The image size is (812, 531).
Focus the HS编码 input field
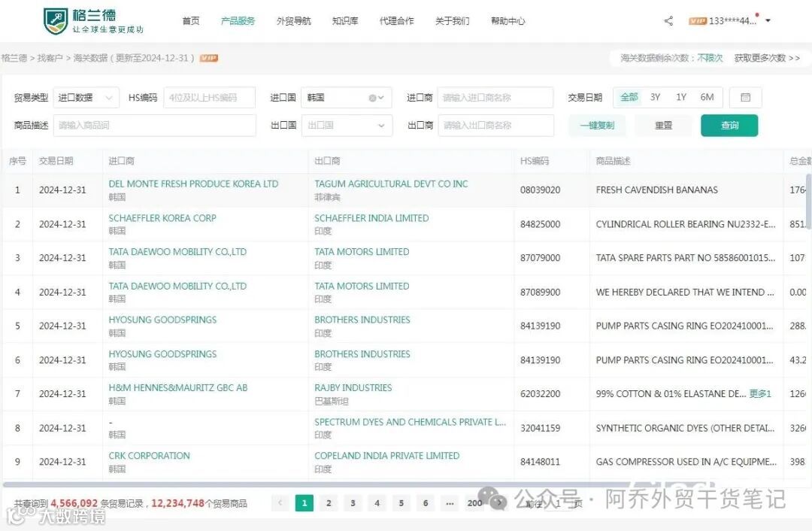pyautogui.click(x=209, y=97)
